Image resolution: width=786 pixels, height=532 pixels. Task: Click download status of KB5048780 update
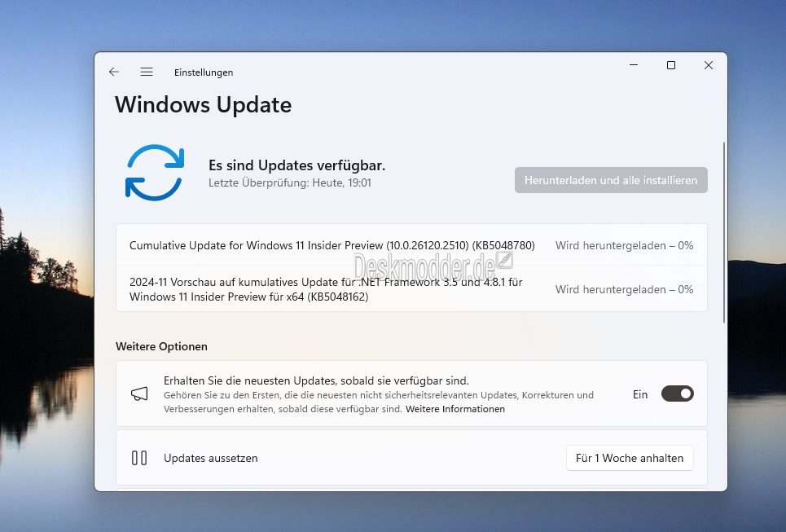(624, 245)
